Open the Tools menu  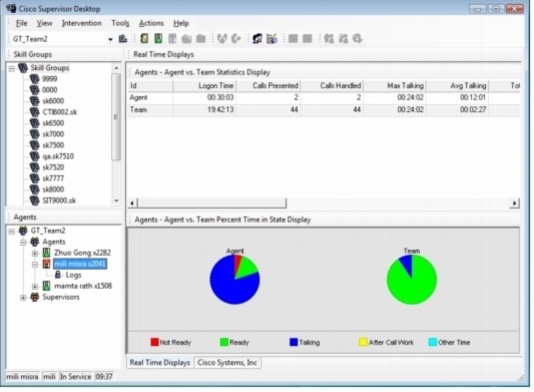point(121,23)
